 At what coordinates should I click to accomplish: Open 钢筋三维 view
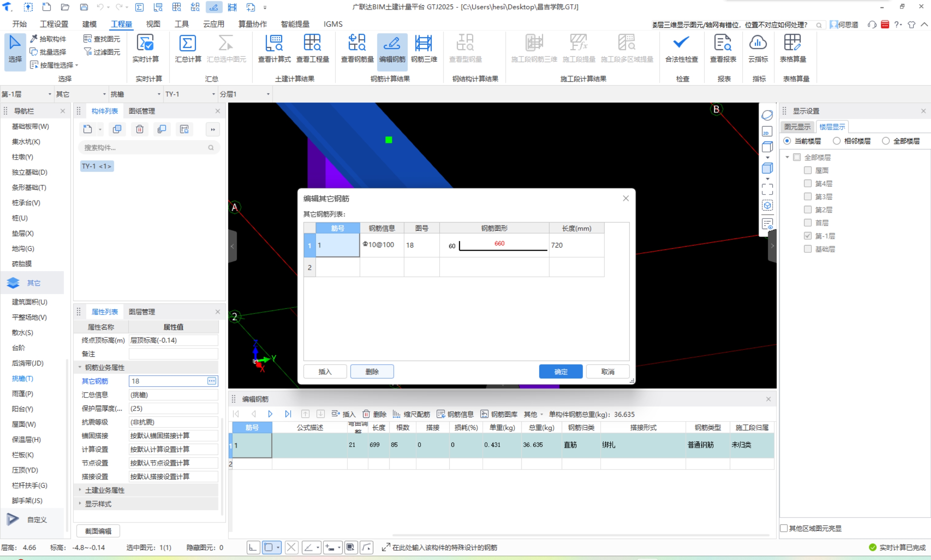pos(423,49)
